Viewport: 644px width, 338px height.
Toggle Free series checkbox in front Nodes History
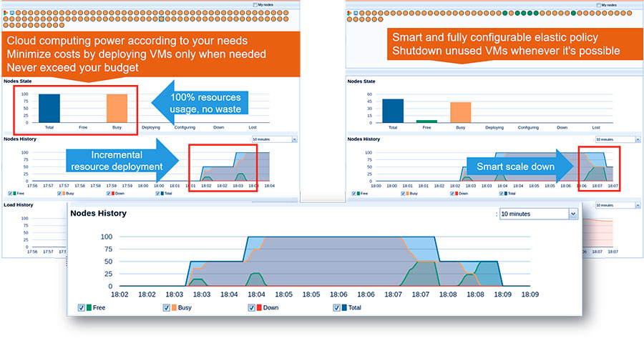(82, 308)
